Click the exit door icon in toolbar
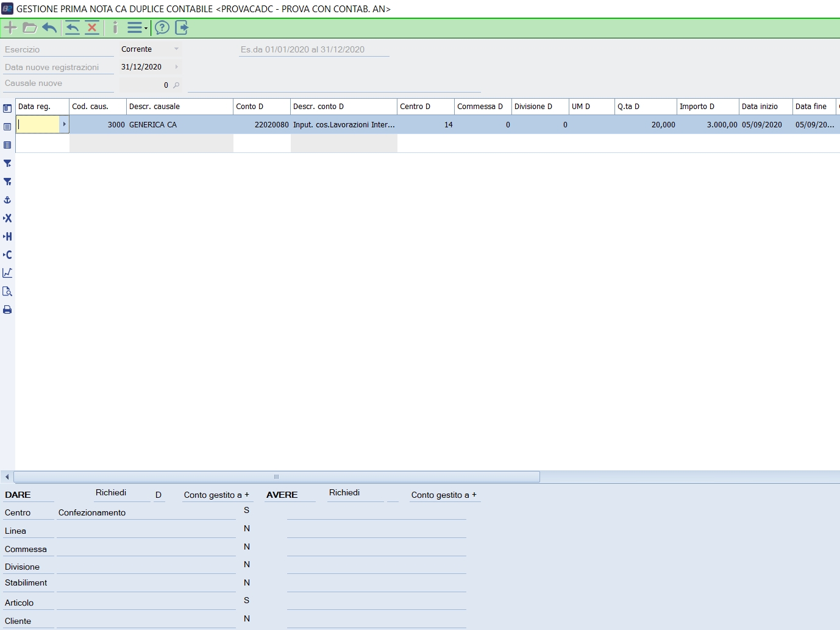This screenshot has height=630, width=840. click(x=182, y=27)
